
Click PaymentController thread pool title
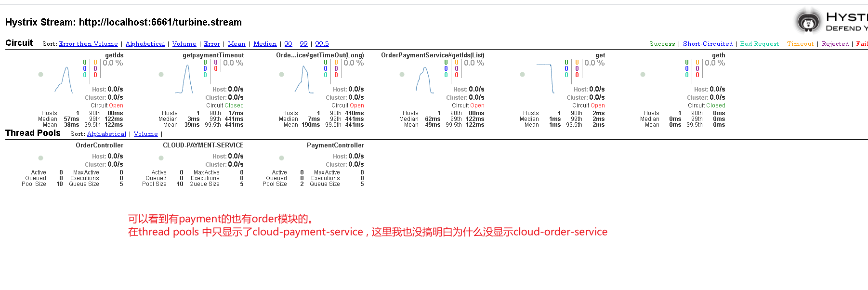pyautogui.click(x=335, y=145)
